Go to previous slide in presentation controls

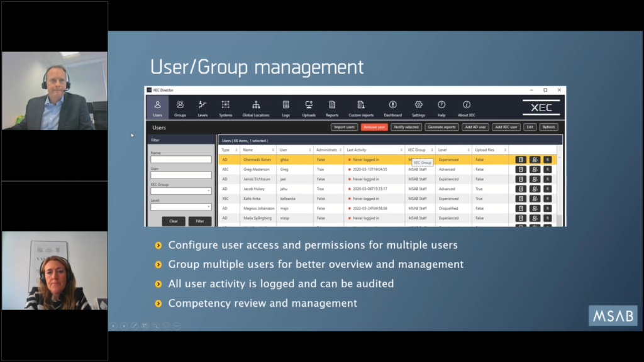coord(113,326)
